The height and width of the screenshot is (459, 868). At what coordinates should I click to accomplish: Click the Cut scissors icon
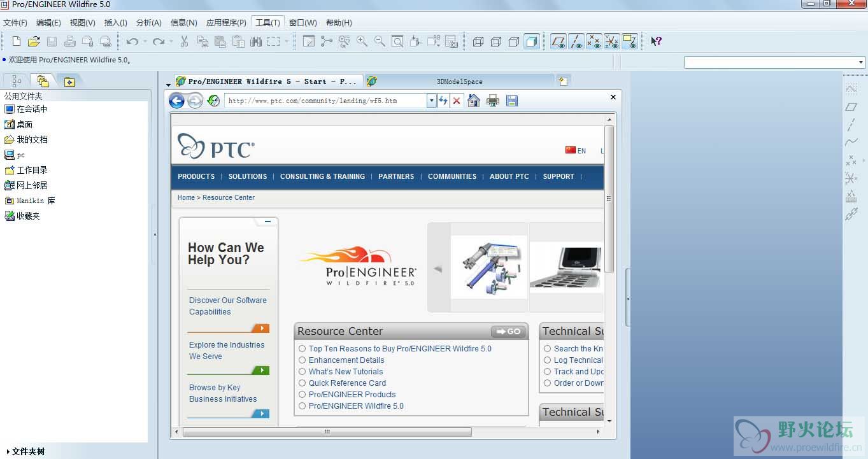click(x=184, y=41)
